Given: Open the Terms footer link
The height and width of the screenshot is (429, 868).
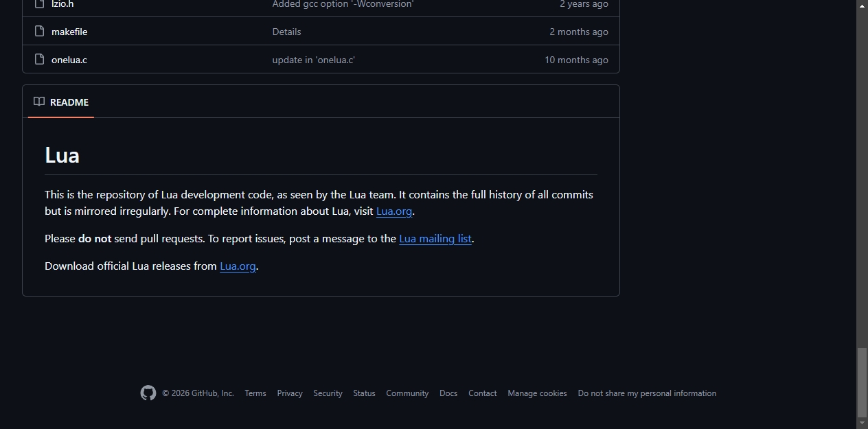Looking at the screenshot, I should pyautogui.click(x=255, y=393).
